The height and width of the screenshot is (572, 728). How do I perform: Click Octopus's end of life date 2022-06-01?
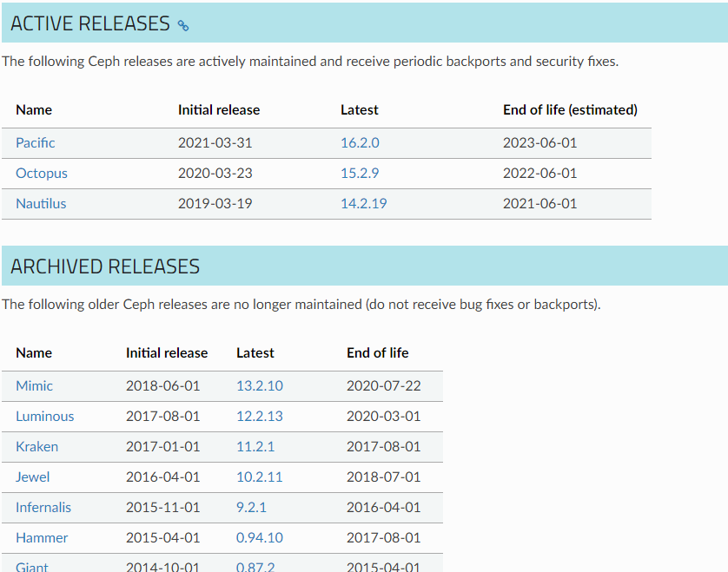540,173
